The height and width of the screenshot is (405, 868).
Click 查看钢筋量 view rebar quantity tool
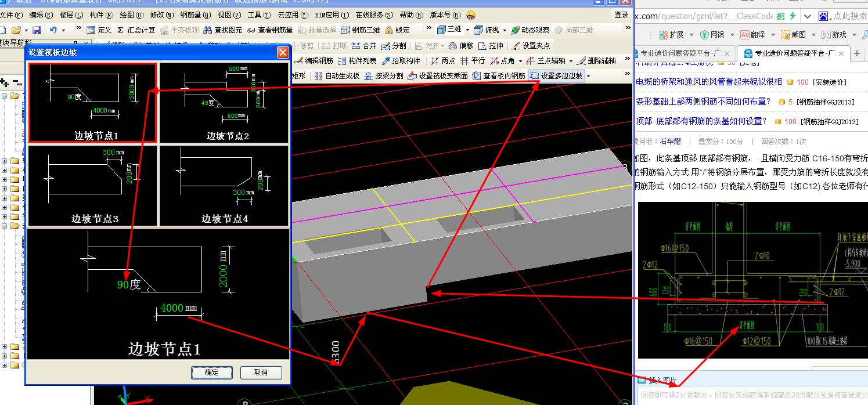[270, 30]
